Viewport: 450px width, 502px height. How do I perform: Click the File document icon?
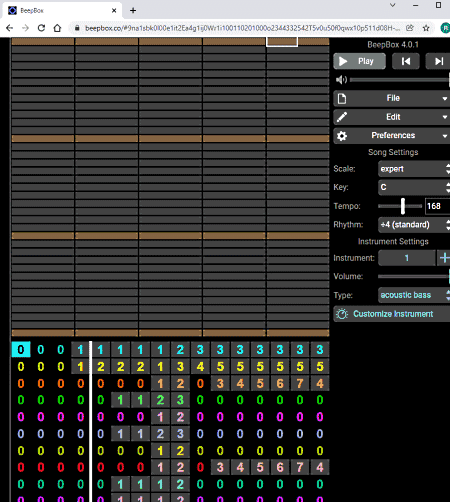(x=342, y=99)
